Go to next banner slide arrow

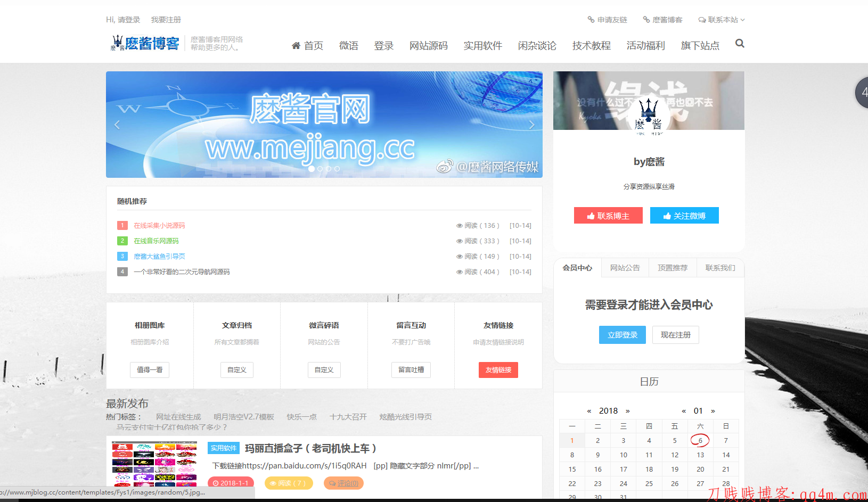point(531,125)
